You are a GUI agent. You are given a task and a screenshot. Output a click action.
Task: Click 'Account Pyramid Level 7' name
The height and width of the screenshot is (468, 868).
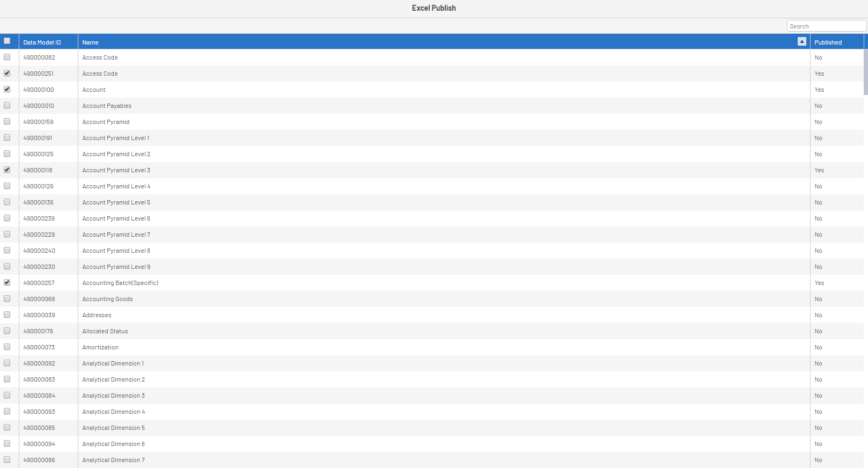(x=116, y=235)
